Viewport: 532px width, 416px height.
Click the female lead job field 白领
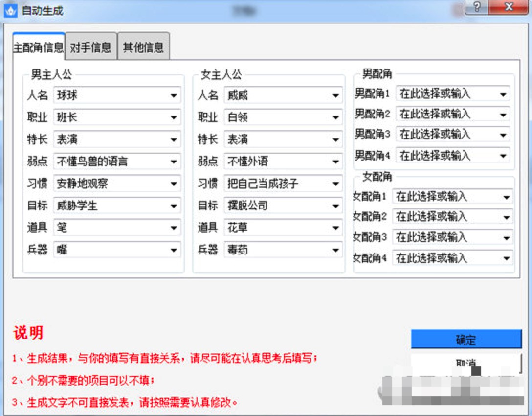pyautogui.click(x=283, y=117)
